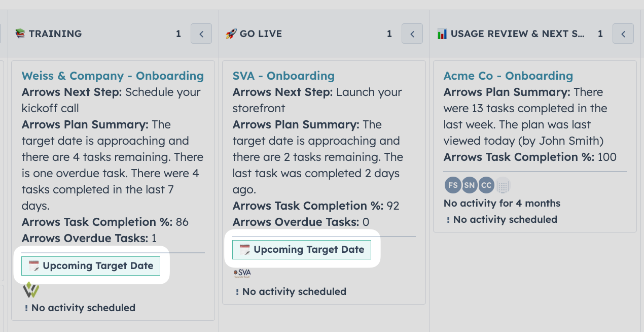
Task: Click the FS avatar on the Acme card
Action: click(x=453, y=185)
